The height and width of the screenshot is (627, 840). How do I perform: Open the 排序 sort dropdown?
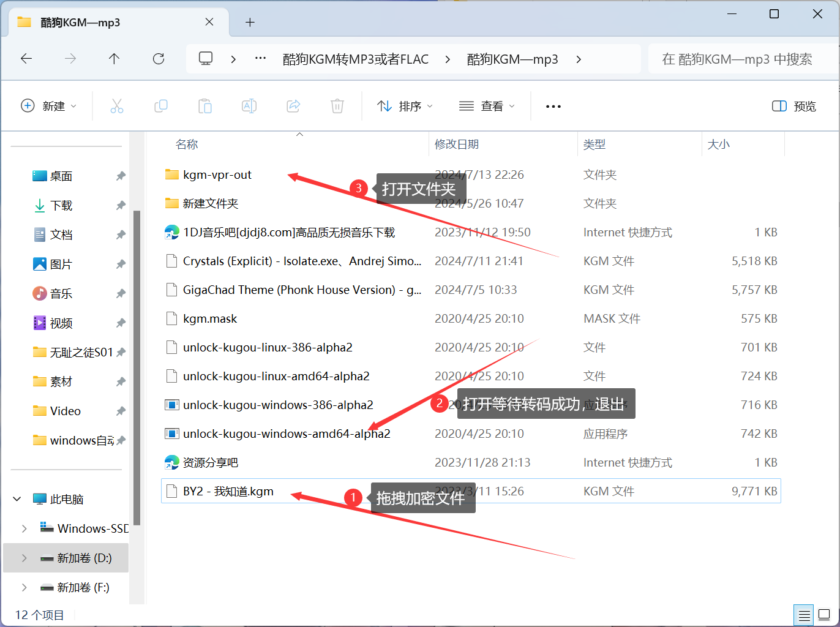pos(405,106)
